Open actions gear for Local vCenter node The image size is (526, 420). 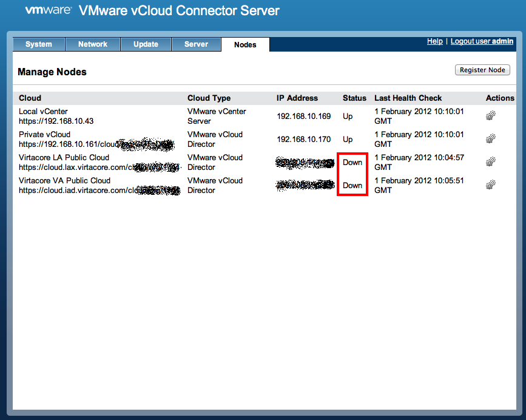click(x=491, y=116)
